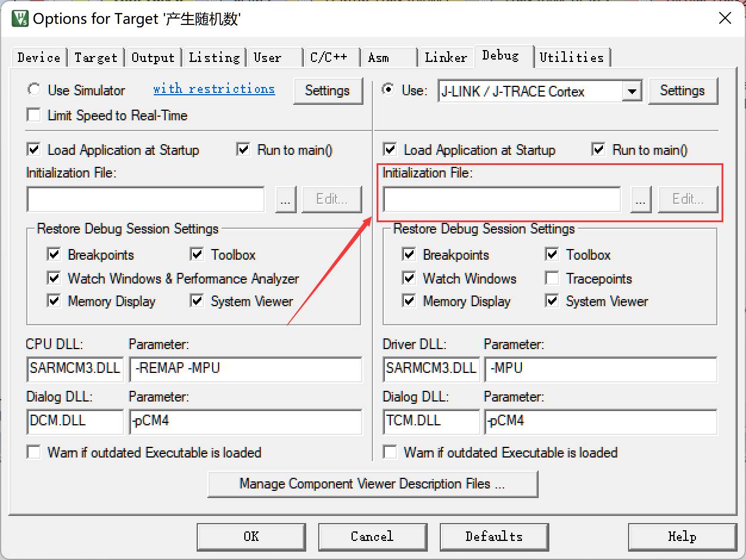The width and height of the screenshot is (746, 560).
Task: Focus J-LINK Initialization File field
Action: click(x=502, y=200)
